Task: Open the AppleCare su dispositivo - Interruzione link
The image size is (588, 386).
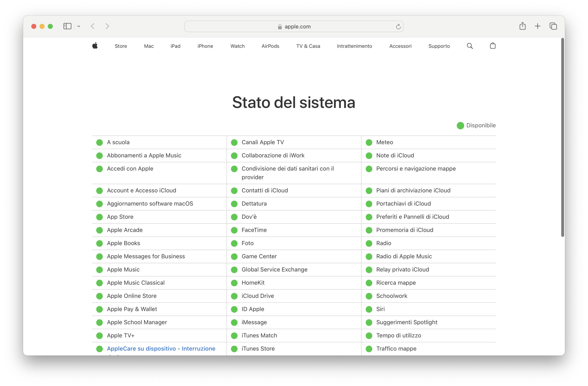Action: coord(161,349)
